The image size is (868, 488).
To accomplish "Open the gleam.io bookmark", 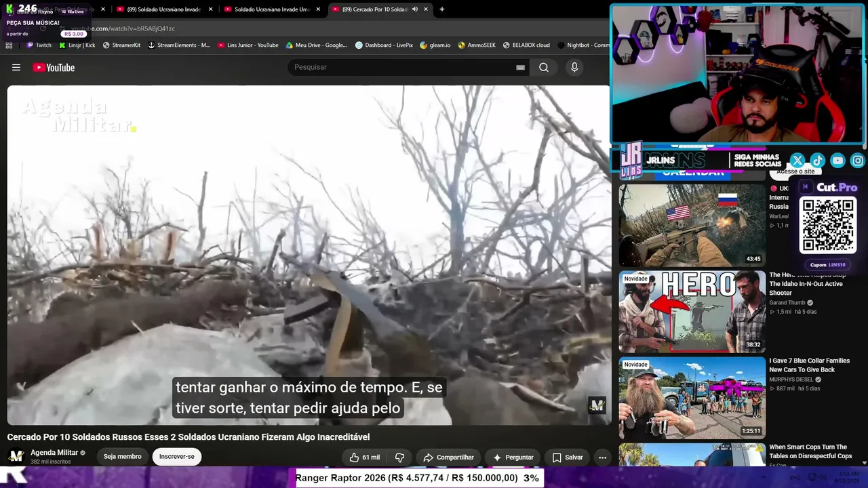I will tap(435, 45).
